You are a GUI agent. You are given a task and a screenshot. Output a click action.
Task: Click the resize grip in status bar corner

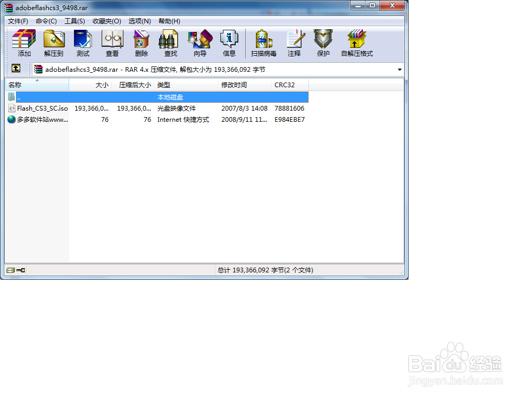(x=401, y=272)
